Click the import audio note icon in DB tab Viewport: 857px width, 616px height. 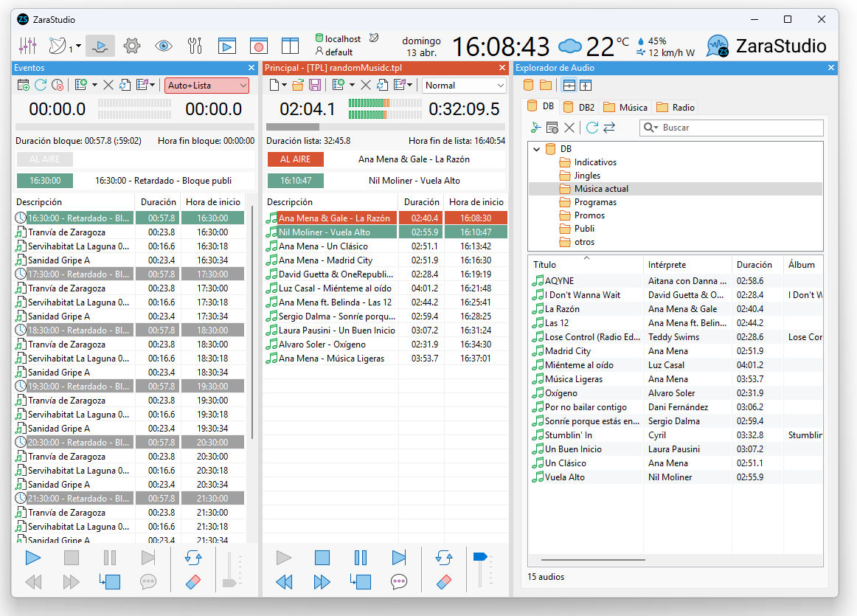536,128
